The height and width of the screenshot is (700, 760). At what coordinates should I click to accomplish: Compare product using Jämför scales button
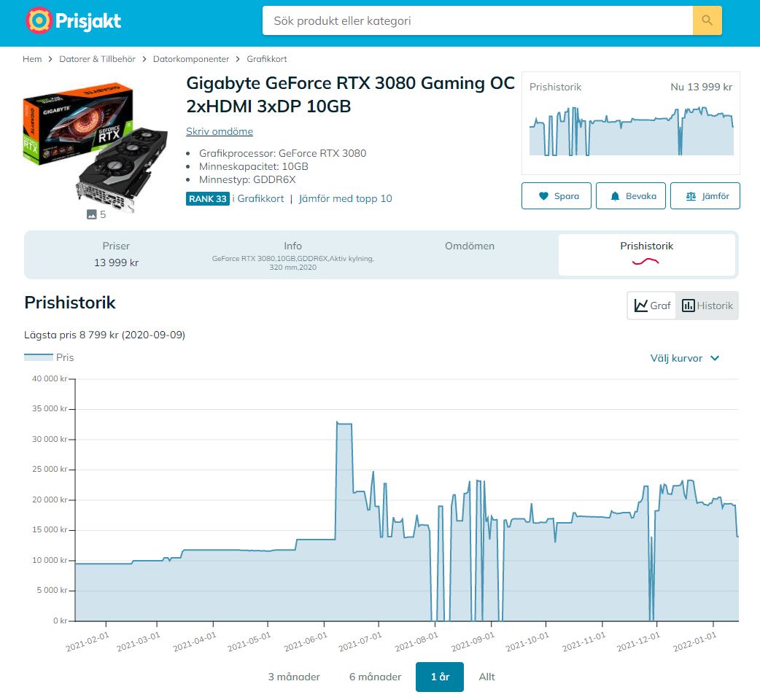click(x=705, y=196)
